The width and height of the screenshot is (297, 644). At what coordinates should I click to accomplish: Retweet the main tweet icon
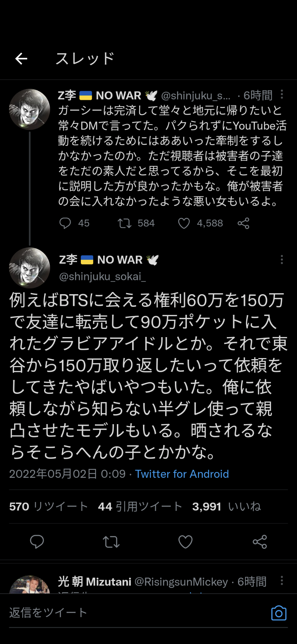pos(111,542)
